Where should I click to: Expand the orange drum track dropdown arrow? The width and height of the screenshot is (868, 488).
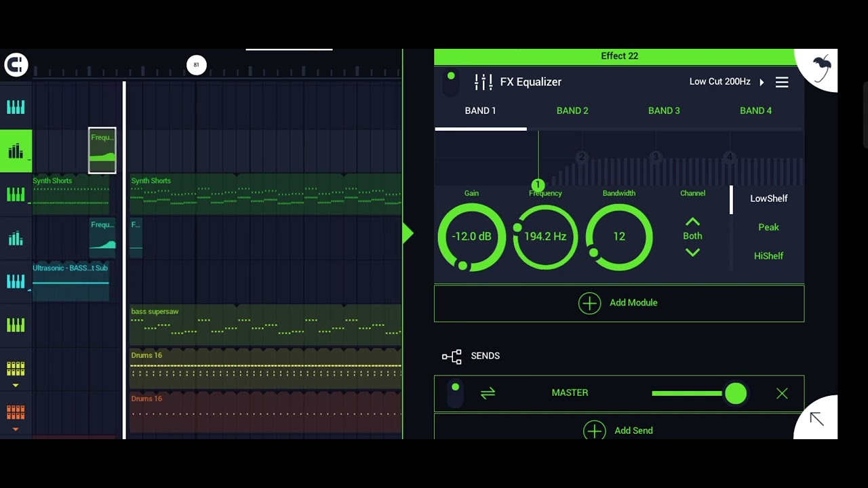coord(16,429)
